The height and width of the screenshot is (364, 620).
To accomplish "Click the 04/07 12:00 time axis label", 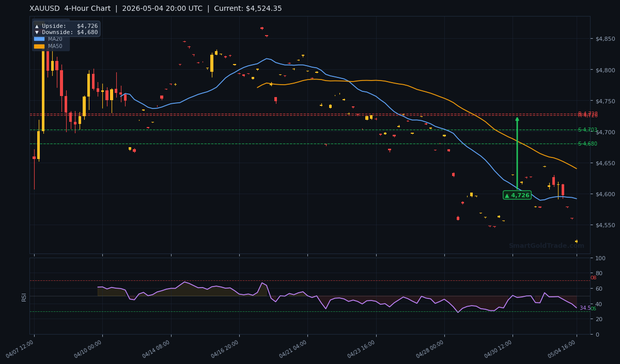I will (20, 350).
